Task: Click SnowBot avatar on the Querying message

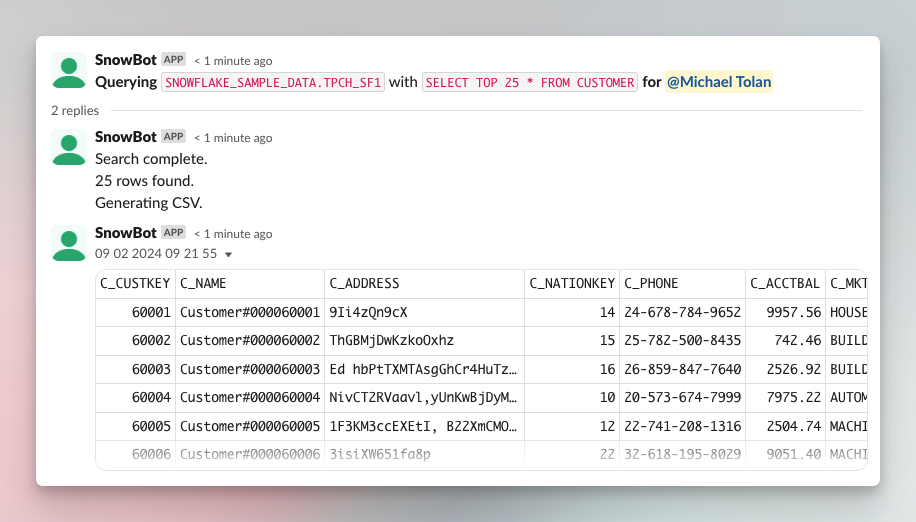Action: pyautogui.click(x=69, y=70)
